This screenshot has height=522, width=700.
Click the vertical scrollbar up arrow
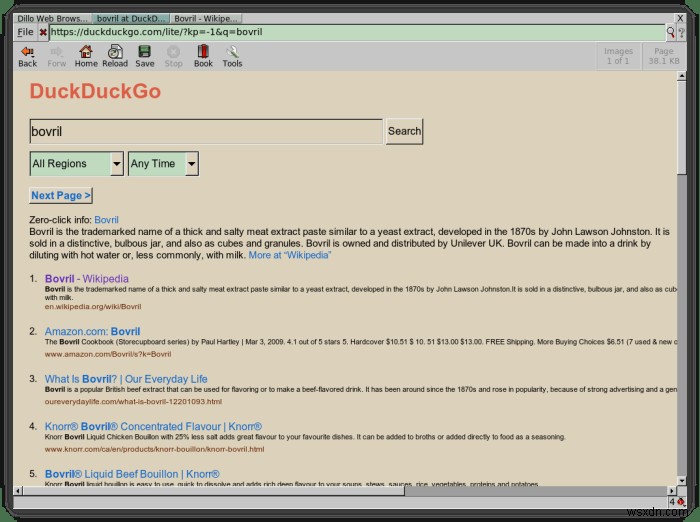tap(681, 76)
